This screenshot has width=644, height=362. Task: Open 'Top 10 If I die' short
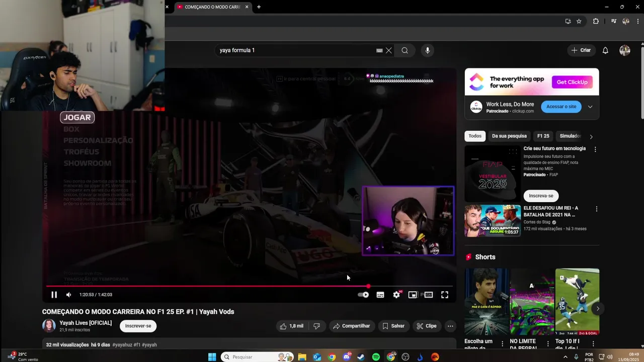pyautogui.click(x=577, y=302)
